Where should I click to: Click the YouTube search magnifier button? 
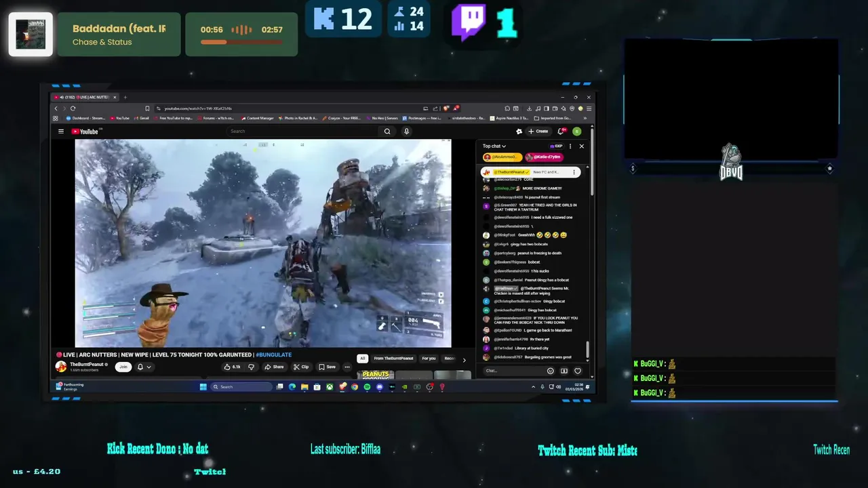387,131
